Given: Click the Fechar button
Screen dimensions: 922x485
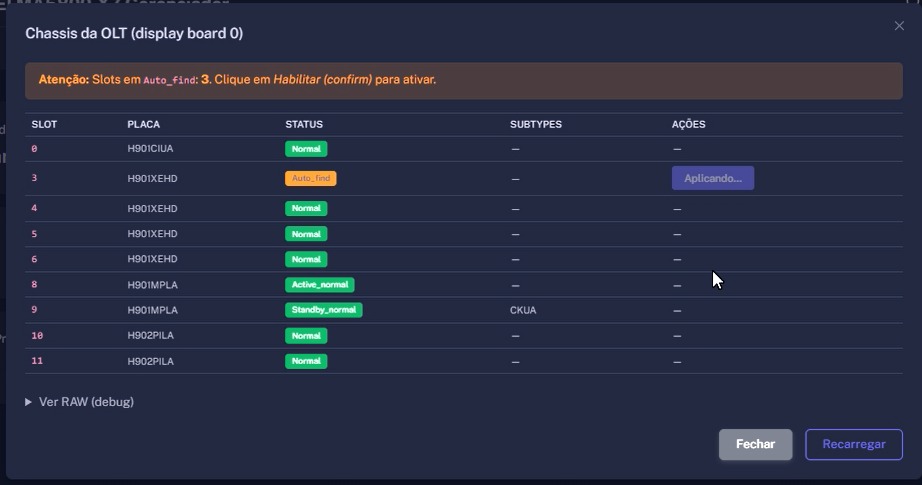Looking at the screenshot, I should tap(755, 444).
